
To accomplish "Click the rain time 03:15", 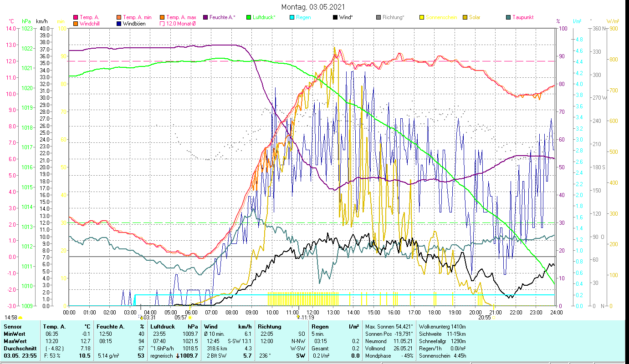I will (x=320, y=341).
